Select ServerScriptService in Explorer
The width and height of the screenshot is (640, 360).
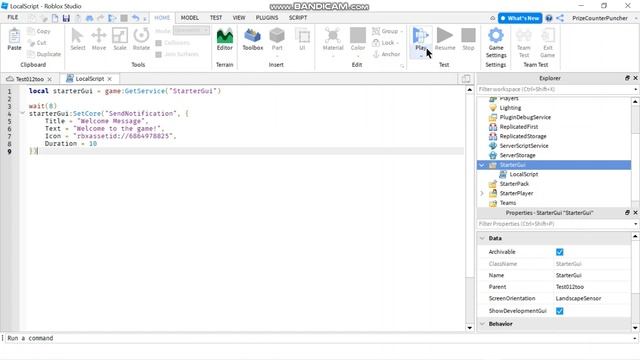point(524,146)
